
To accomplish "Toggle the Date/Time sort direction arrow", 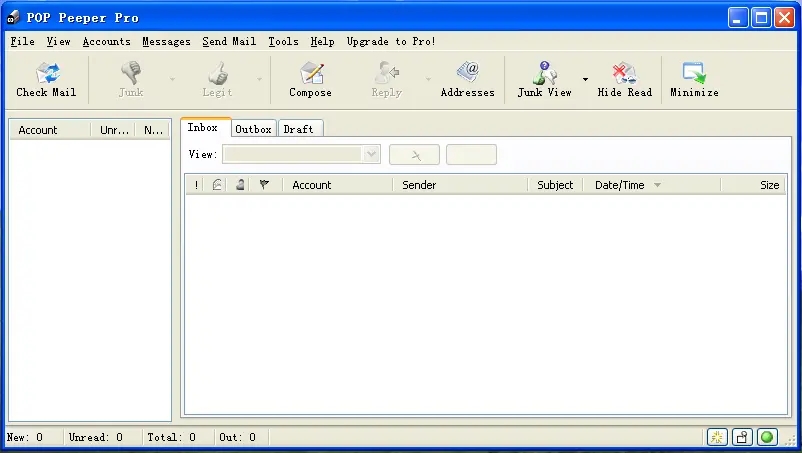I will click(657, 185).
